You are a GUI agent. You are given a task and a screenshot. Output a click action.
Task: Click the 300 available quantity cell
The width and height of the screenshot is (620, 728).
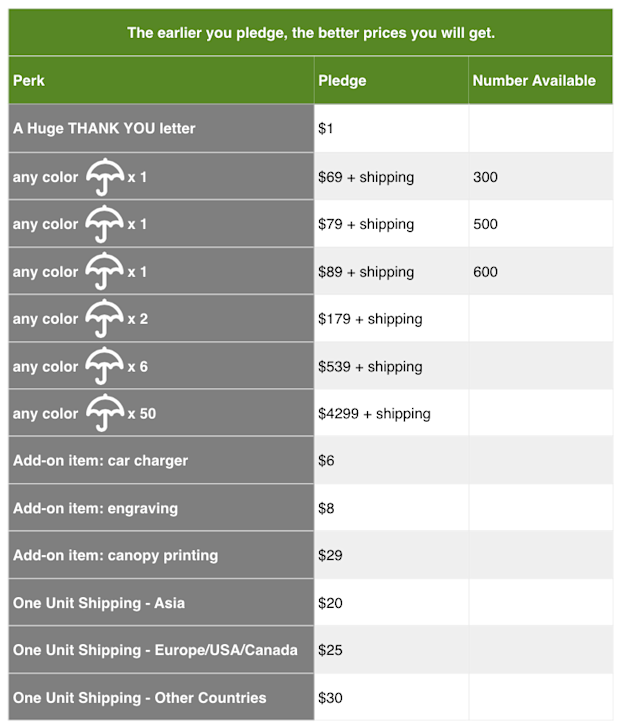pos(485,177)
